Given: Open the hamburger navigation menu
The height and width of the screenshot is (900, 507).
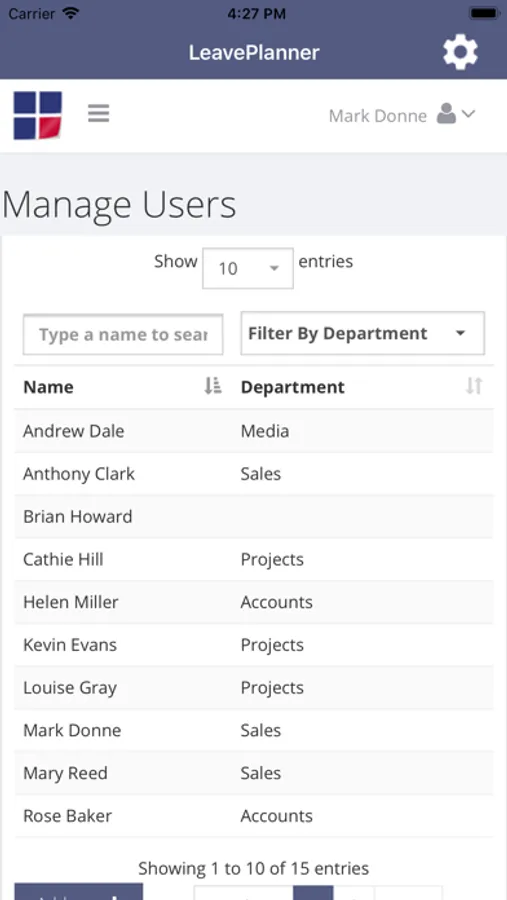Looking at the screenshot, I should pyautogui.click(x=99, y=114).
